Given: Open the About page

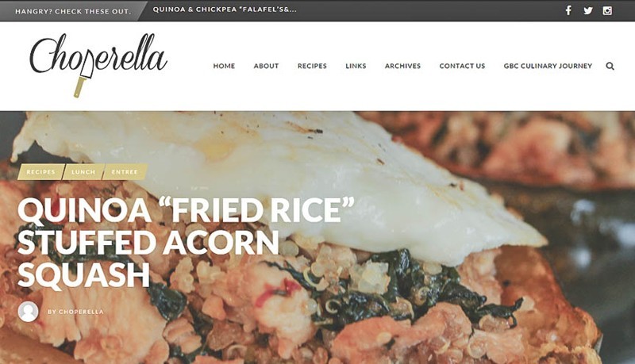Looking at the screenshot, I should point(266,66).
